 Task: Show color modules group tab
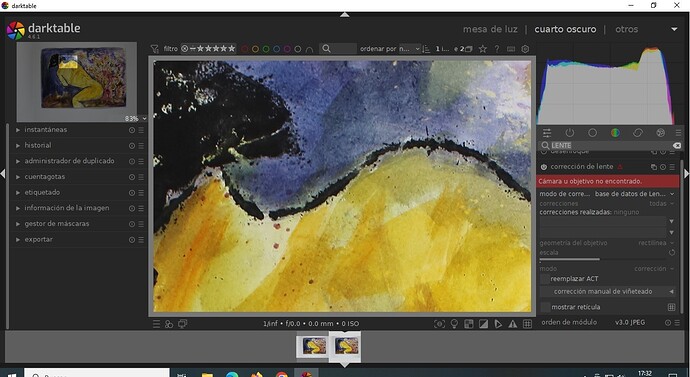coord(615,133)
